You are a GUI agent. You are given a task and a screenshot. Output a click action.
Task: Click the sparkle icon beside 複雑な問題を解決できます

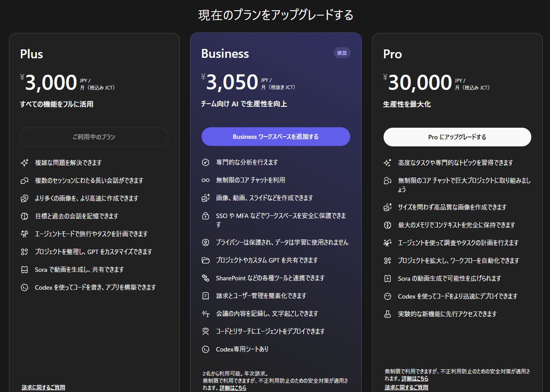(24, 163)
